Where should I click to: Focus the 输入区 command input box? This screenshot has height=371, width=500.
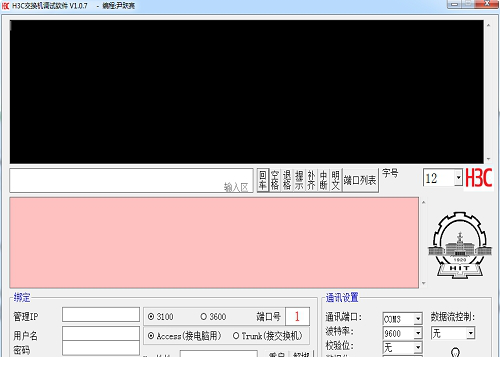[x=131, y=180]
